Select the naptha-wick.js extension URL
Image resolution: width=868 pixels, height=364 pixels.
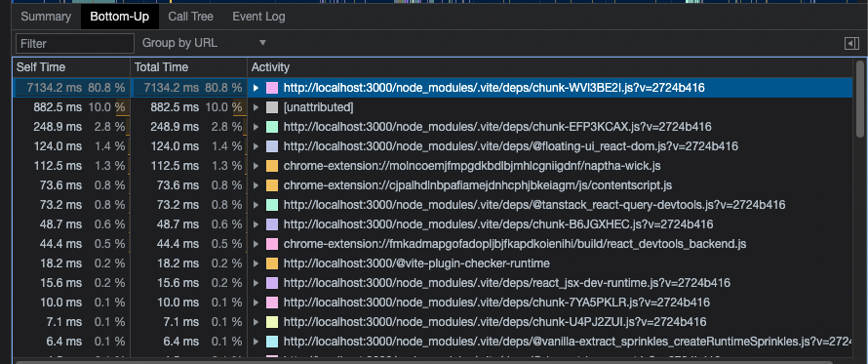point(472,166)
